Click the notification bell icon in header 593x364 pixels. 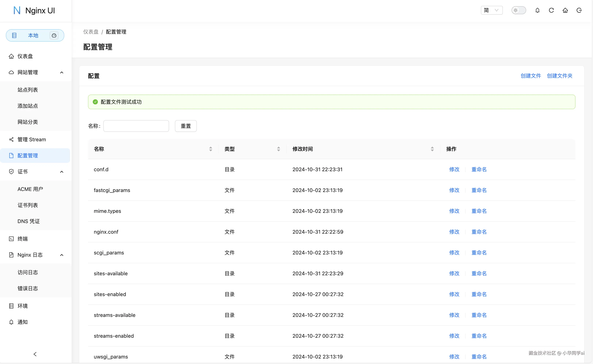tap(537, 10)
